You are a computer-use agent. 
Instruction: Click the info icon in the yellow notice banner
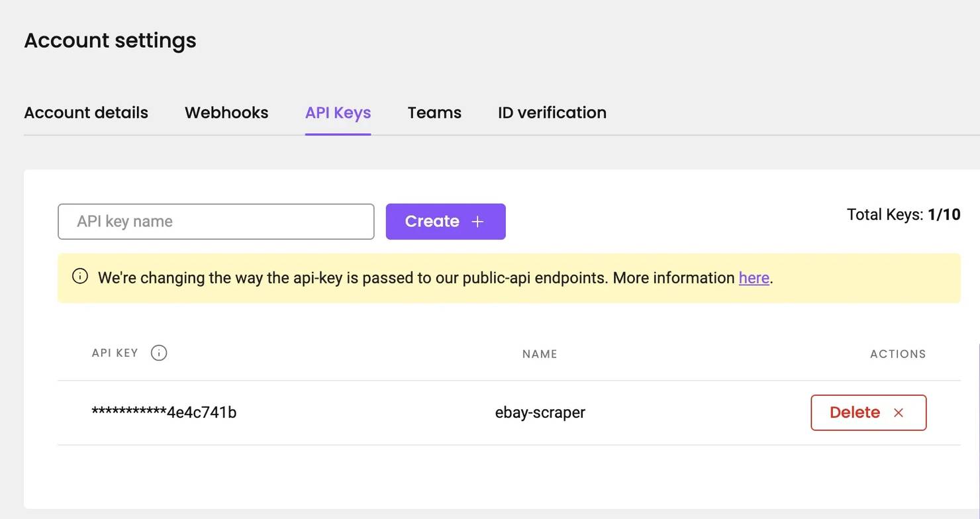(80, 277)
